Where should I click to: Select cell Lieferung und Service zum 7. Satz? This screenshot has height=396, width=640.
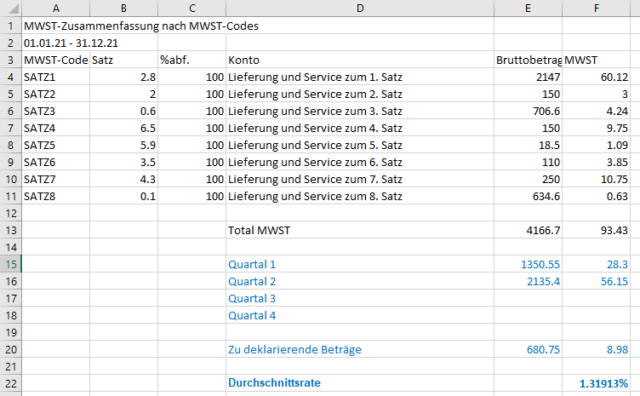coord(360,179)
